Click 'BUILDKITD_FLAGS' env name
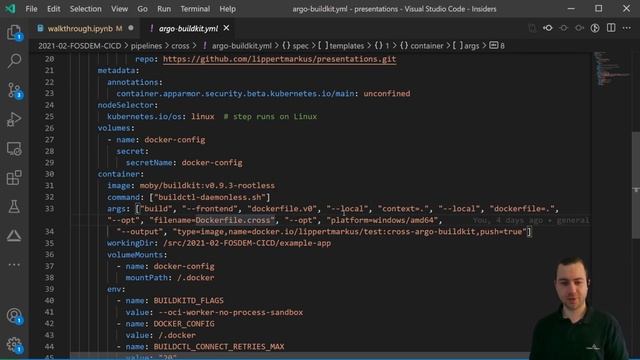This screenshot has height=360, width=640. [x=189, y=300]
